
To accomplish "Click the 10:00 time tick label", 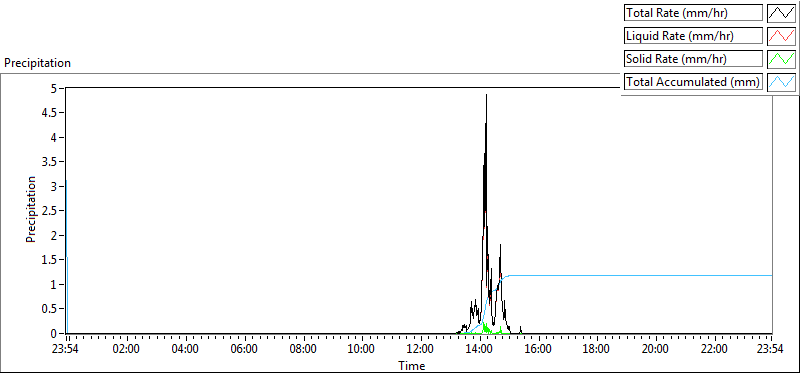I will pyautogui.click(x=361, y=350).
